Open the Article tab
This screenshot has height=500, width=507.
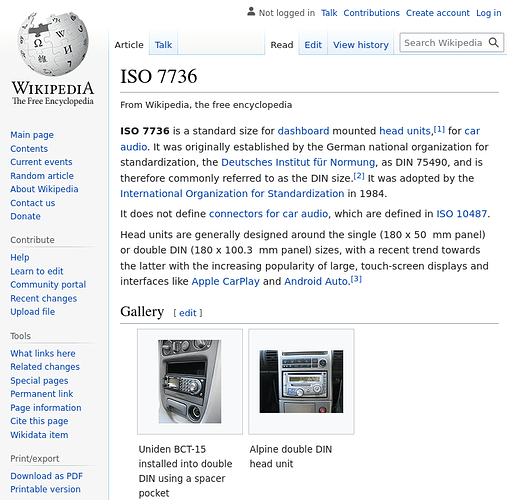click(x=129, y=45)
